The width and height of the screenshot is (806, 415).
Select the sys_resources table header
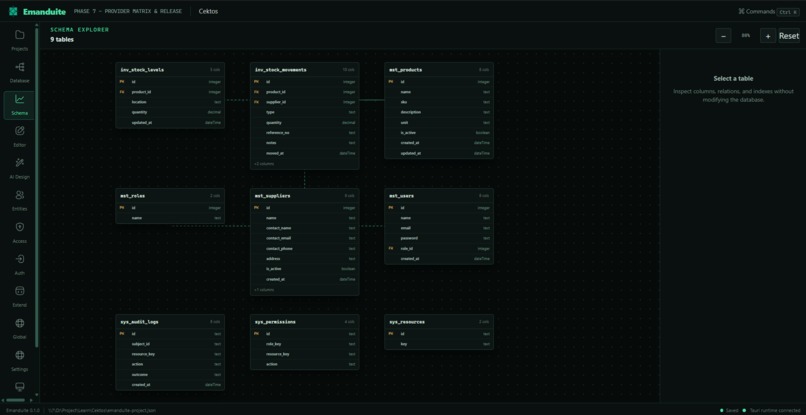click(x=439, y=321)
